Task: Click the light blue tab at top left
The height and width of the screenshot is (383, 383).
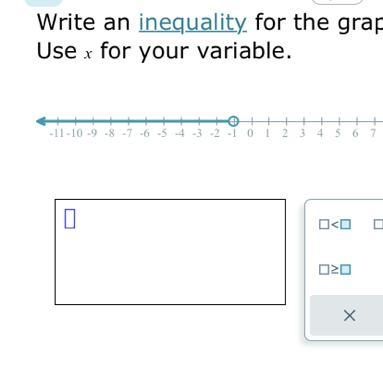Action: (x=44, y=3)
